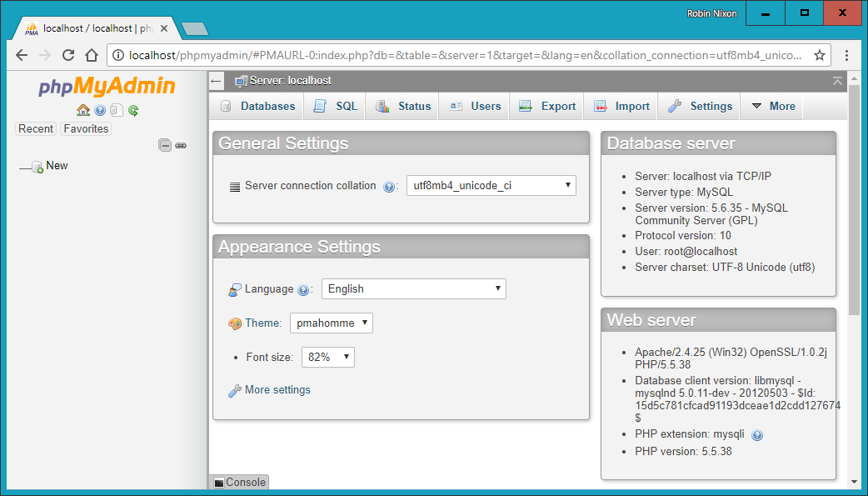This screenshot has height=496, width=868.
Task: Open the SQL tab
Action: tap(336, 107)
